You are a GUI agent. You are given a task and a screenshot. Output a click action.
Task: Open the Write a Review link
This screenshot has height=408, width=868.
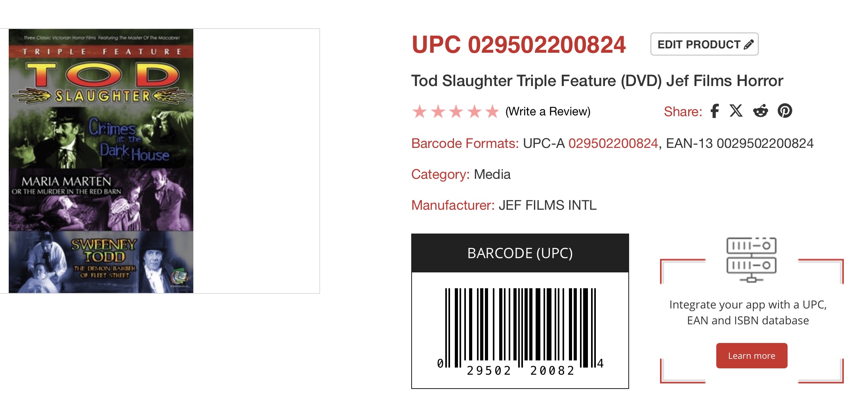(548, 112)
